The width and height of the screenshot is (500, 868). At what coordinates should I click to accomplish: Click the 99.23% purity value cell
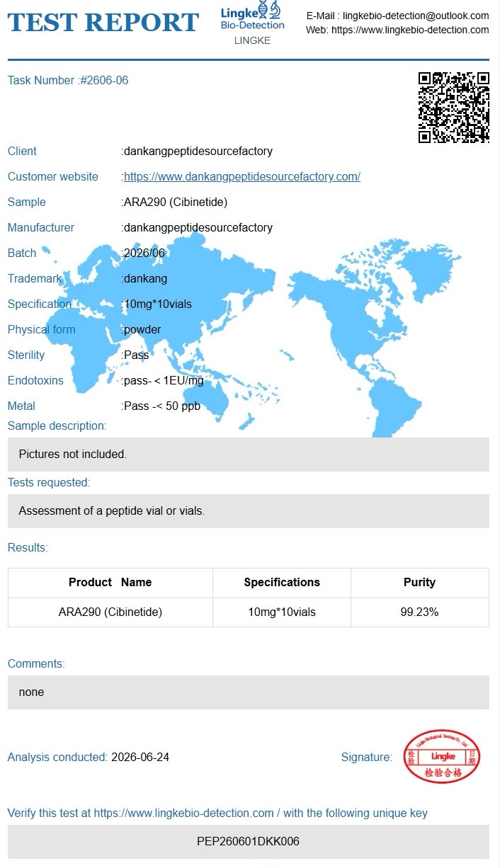(x=419, y=612)
